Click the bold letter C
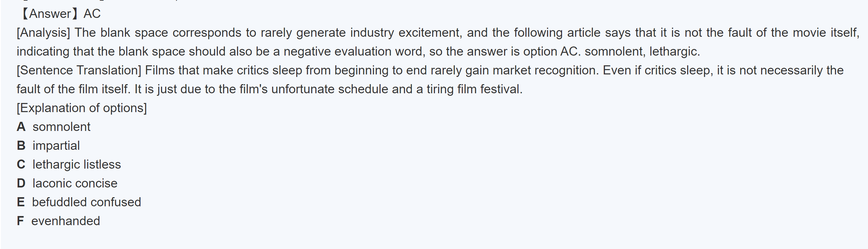Screen dimensions: 868x249 click(21, 165)
